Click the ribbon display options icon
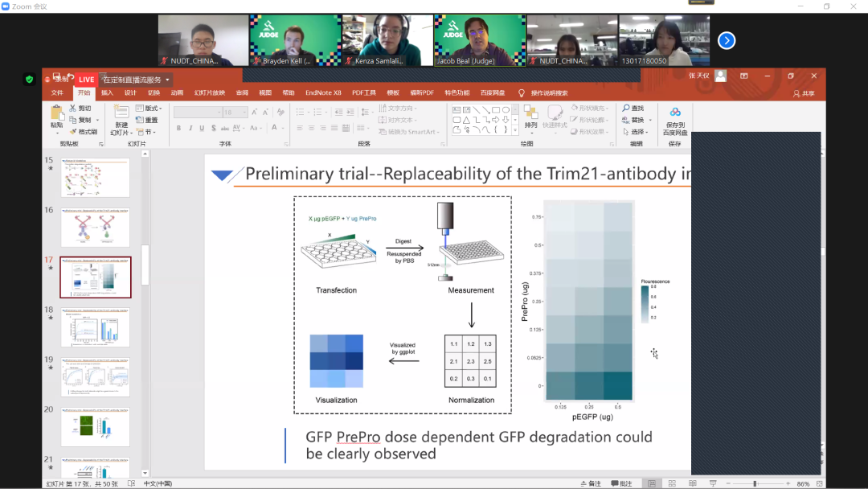This screenshot has height=489, width=868. click(x=744, y=76)
